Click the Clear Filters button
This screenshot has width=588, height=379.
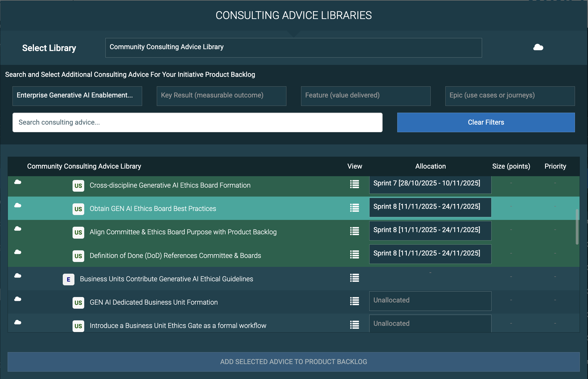tap(486, 122)
